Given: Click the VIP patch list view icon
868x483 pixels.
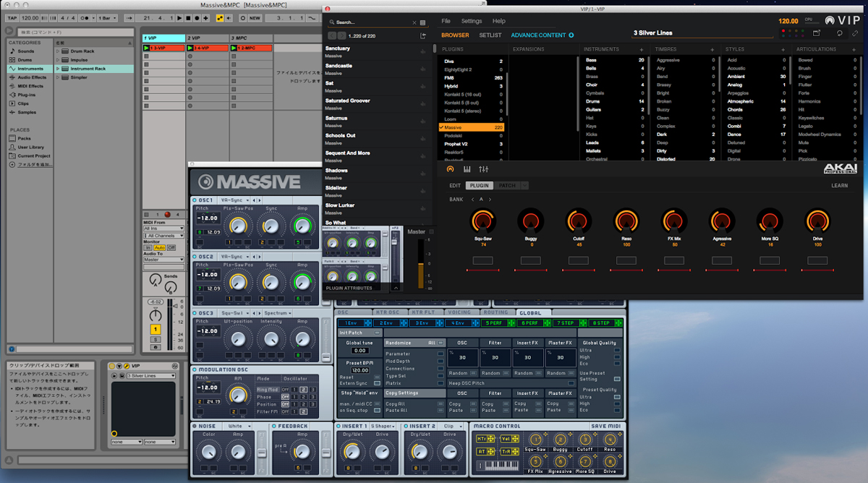Looking at the screenshot, I should point(422,22).
